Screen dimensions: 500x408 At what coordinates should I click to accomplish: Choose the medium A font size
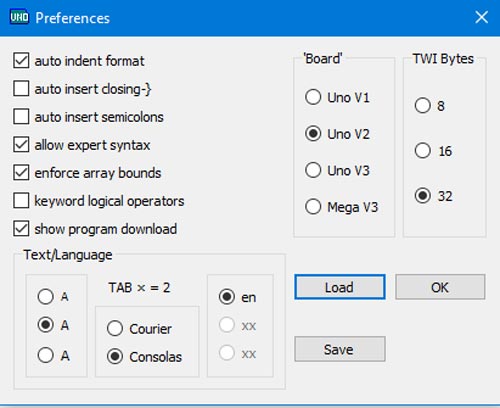point(46,325)
